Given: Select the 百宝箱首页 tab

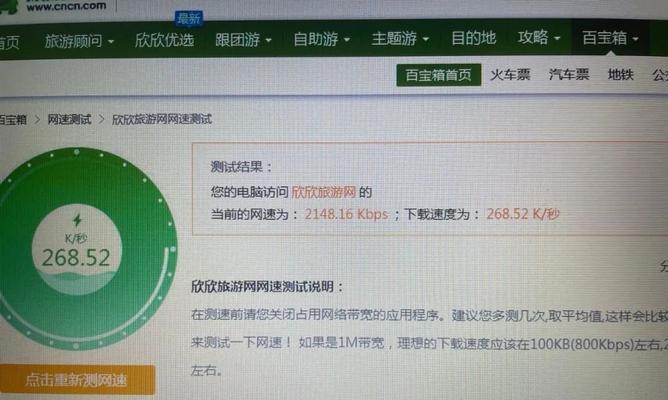Looking at the screenshot, I should (x=438, y=75).
